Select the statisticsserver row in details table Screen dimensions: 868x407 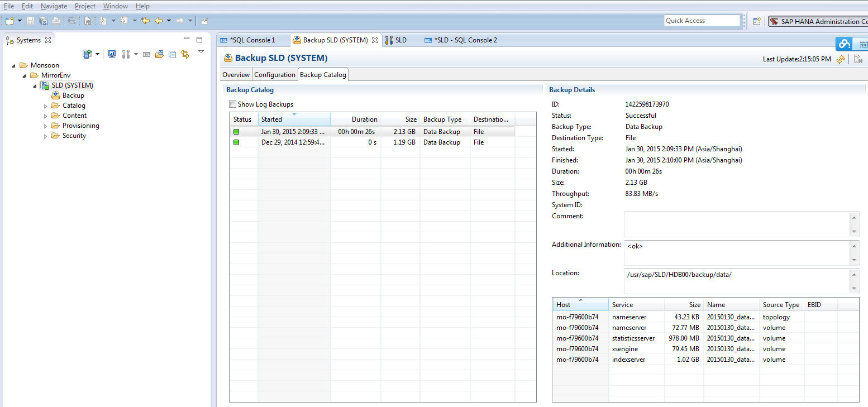[706, 338]
